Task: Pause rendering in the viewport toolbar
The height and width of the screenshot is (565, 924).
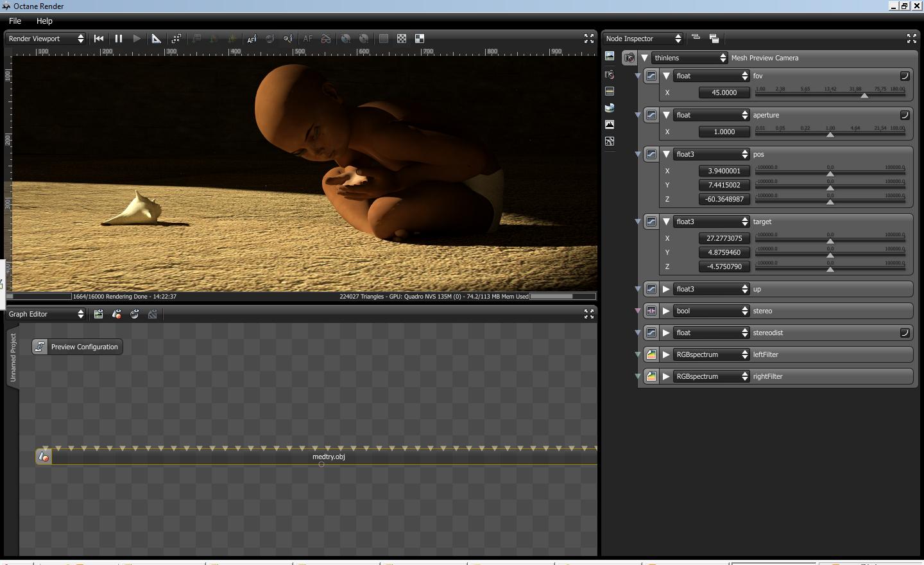Action: coord(118,39)
